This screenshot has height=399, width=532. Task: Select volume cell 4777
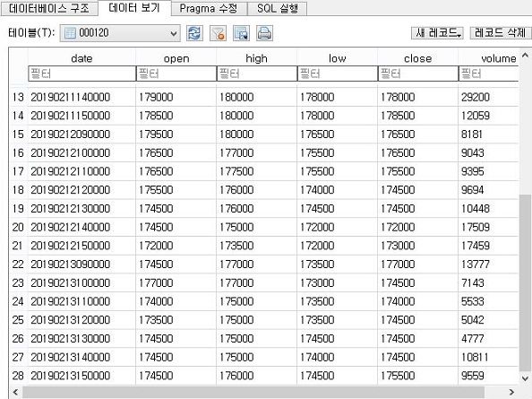point(489,339)
